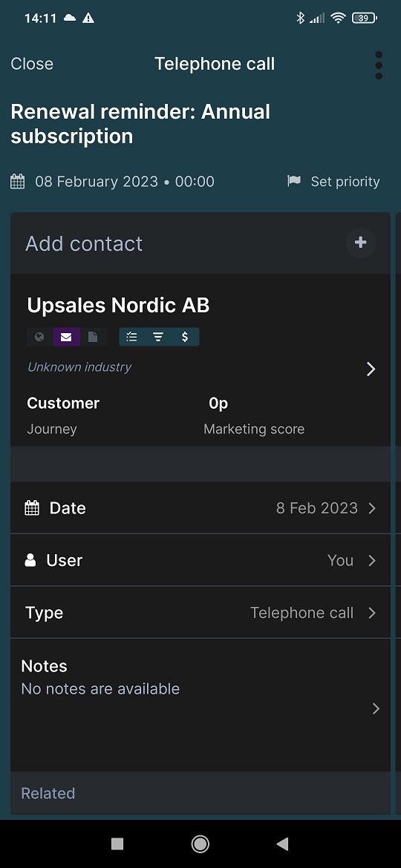Tap the calendar icon beside 08 February 2023
The height and width of the screenshot is (868, 401).
click(18, 182)
